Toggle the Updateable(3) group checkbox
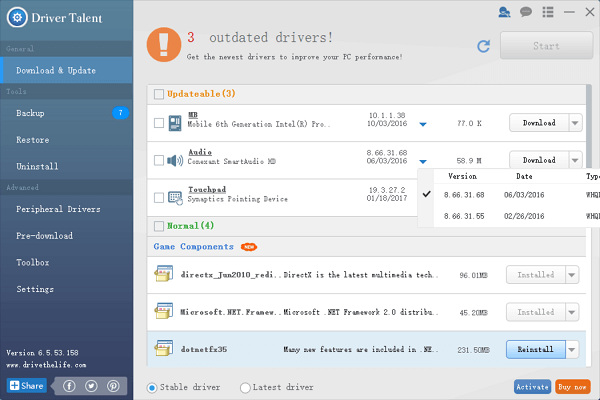 coord(159,94)
